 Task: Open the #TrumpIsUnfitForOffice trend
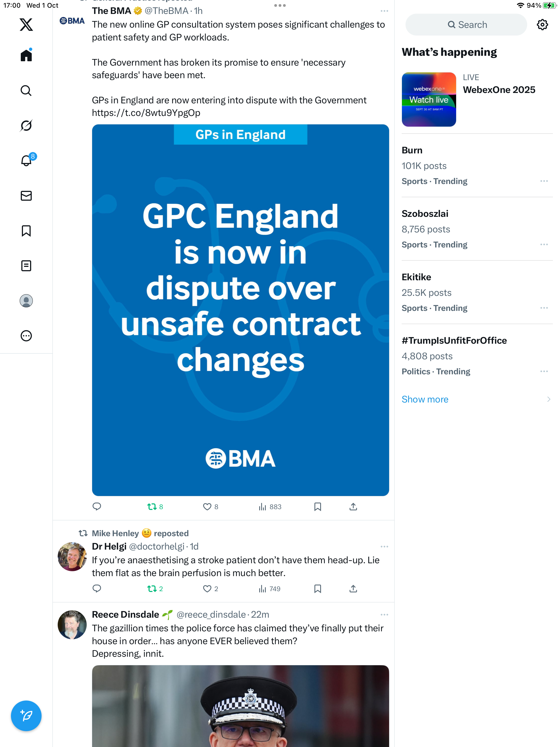tap(454, 340)
